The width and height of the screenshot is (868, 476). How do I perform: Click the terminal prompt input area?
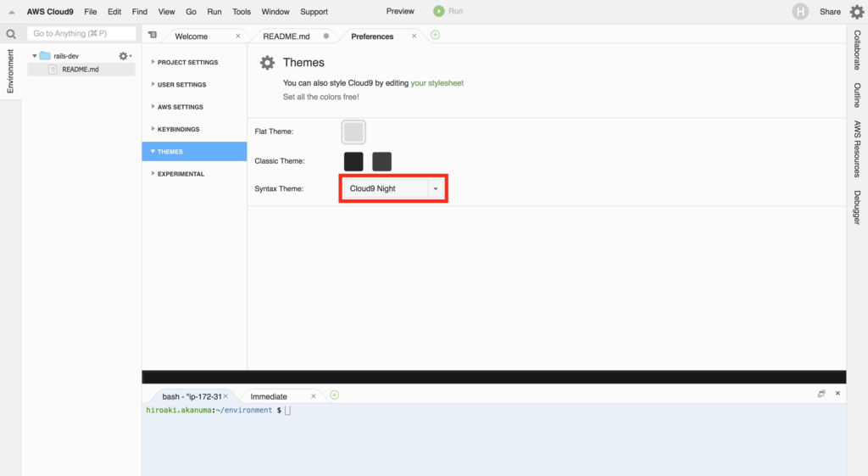[288, 410]
